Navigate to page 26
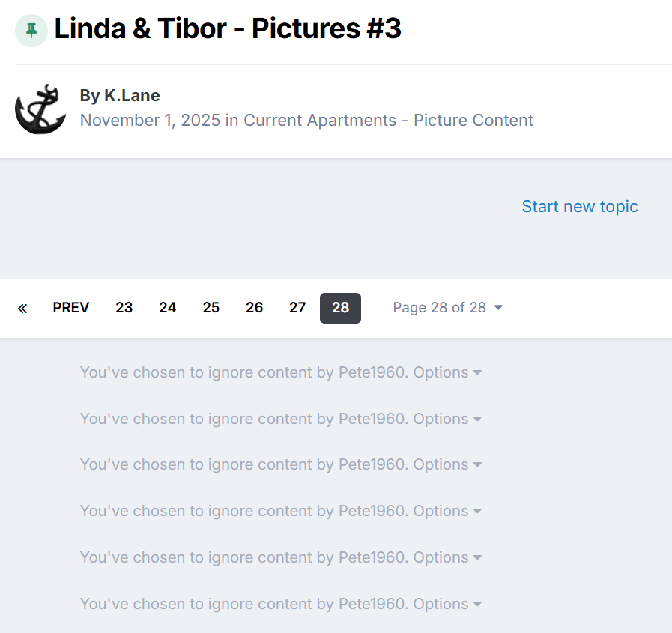Image resolution: width=672 pixels, height=633 pixels. (255, 308)
